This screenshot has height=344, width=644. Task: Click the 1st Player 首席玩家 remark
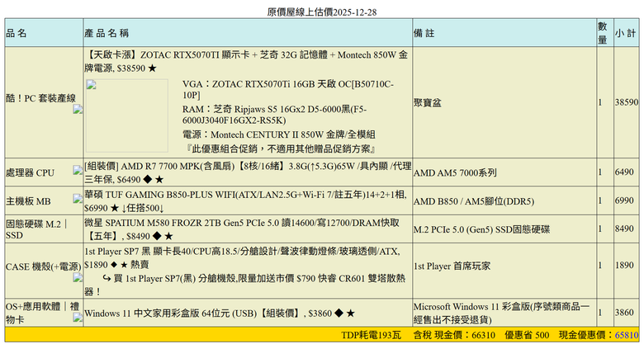452,266
